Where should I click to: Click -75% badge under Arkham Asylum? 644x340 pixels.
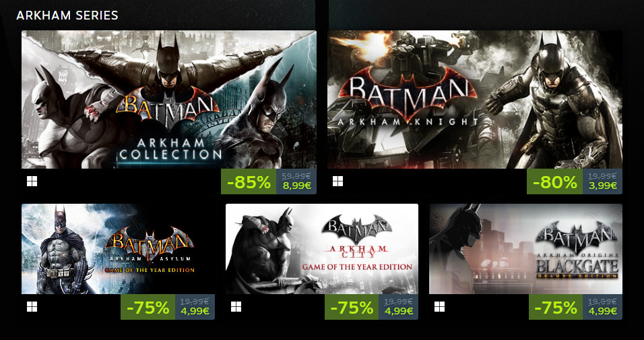point(148,307)
